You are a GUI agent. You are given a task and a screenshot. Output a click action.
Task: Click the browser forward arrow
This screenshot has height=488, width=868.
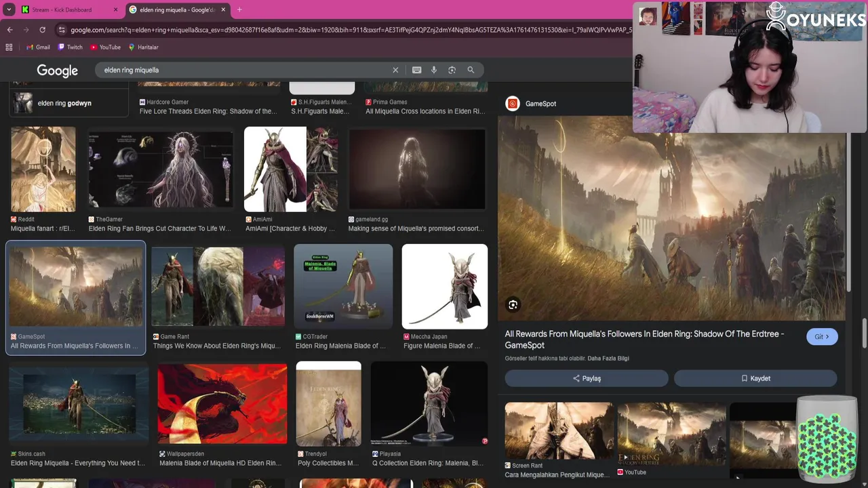[26, 30]
